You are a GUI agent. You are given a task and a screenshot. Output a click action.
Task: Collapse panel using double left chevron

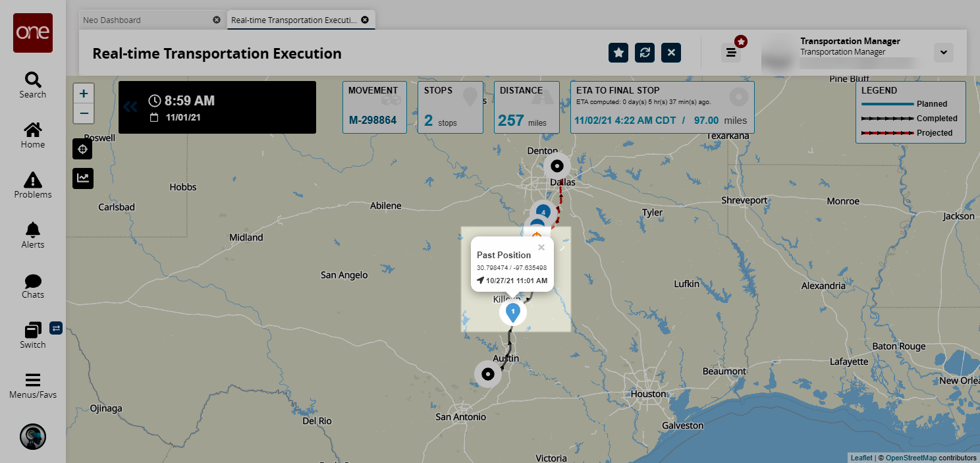tap(130, 107)
